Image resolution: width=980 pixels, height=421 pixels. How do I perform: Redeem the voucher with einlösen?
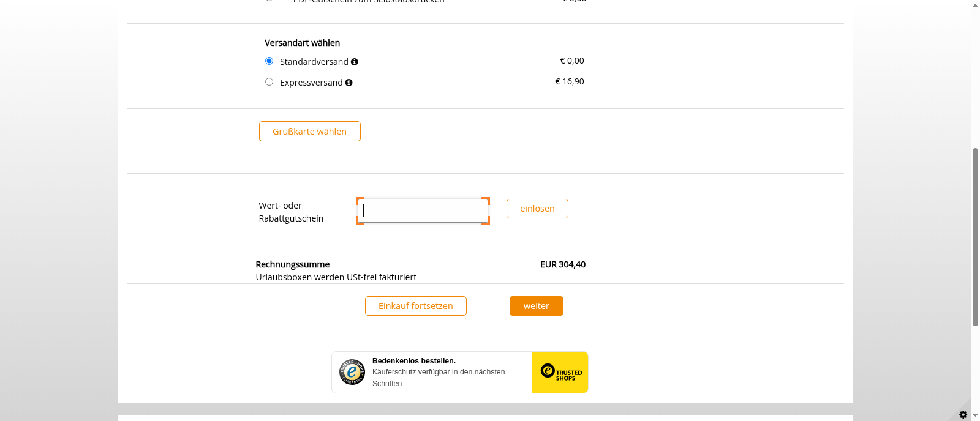(537, 208)
